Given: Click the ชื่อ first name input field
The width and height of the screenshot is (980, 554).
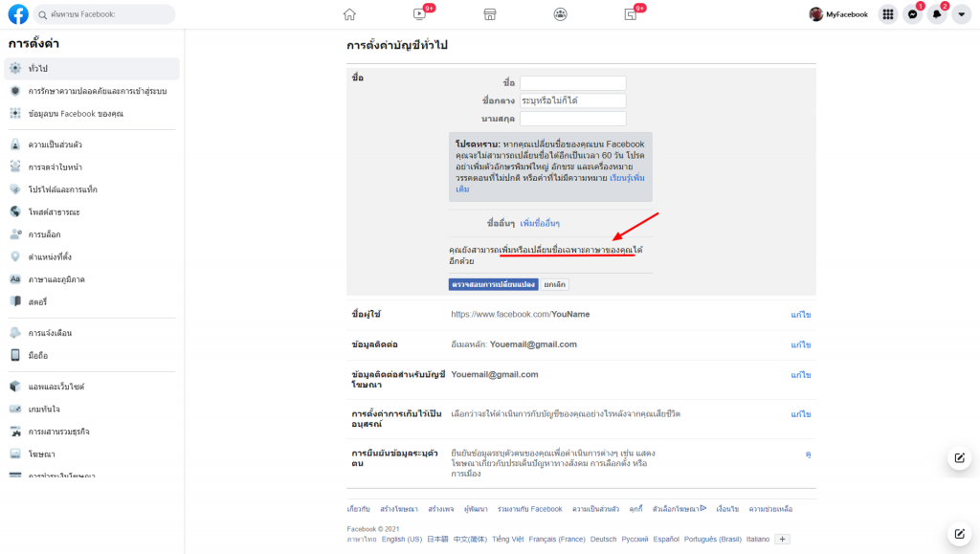Looking at the screenshot, I should coord(572,81).
